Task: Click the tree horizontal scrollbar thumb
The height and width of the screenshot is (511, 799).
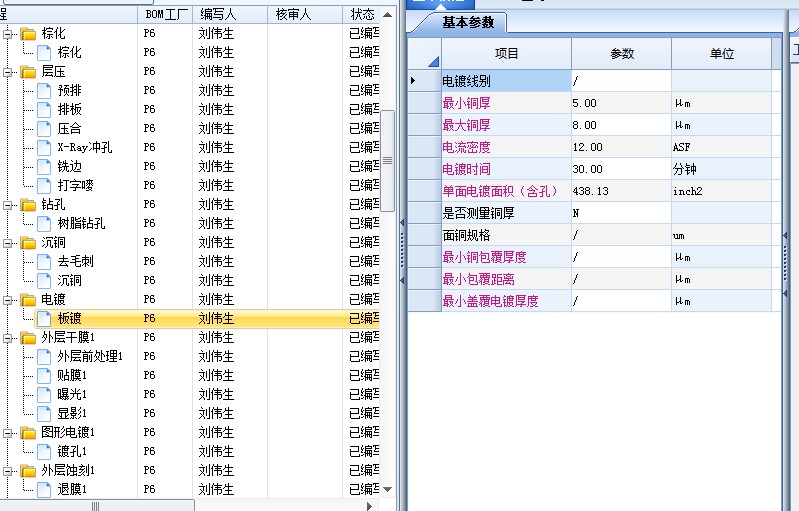Action: click(x=96, y=506)
